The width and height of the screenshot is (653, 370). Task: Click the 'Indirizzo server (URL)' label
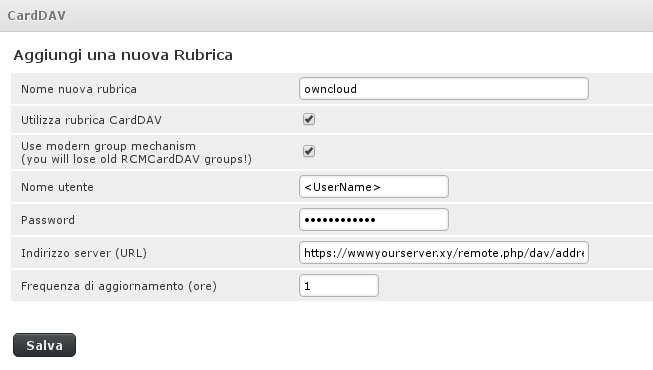[84, 253]
